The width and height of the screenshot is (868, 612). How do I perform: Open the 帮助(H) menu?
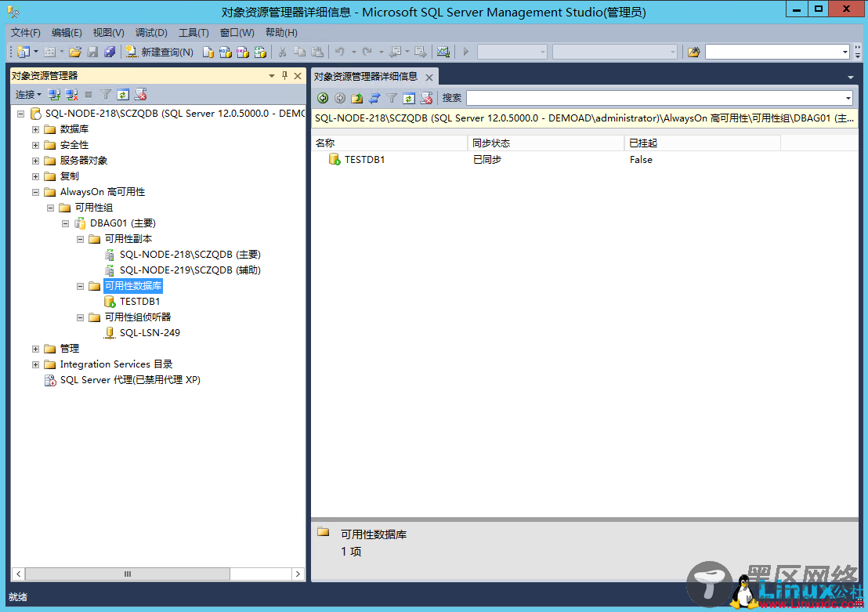coord(281,33)
